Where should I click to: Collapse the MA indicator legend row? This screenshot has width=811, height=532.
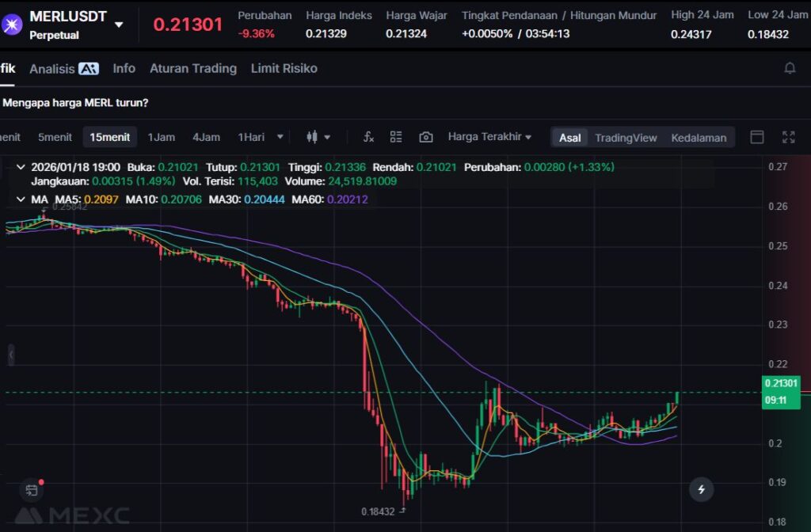[20, 199]
